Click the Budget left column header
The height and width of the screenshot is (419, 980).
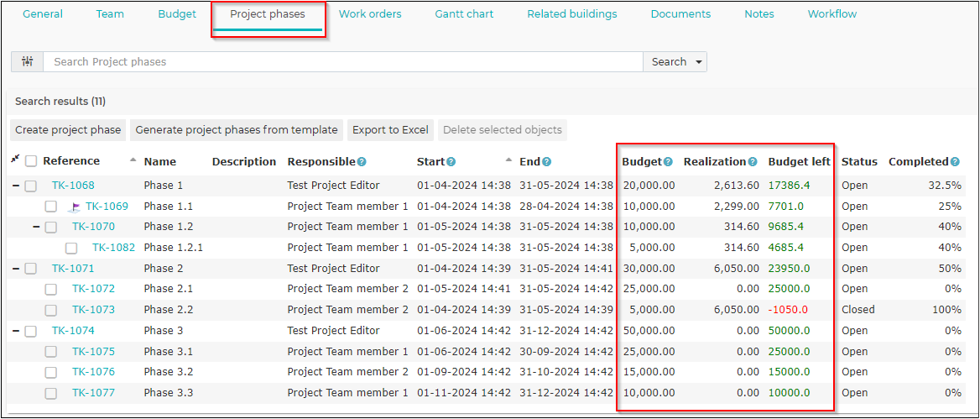pyautogui.click(x=800, y=162)
